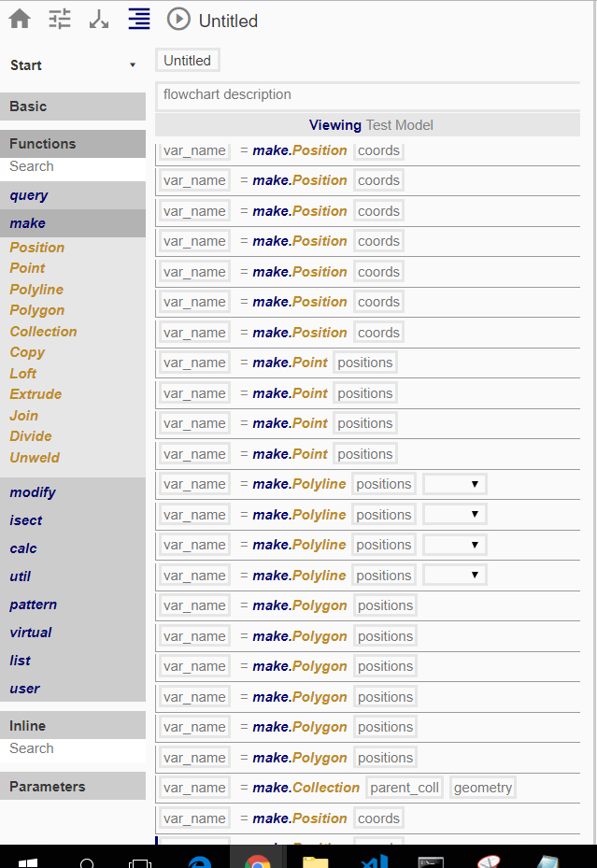597x868 pixels.
Task: Open the flowchart graph view icon
Action: point(99,19)
